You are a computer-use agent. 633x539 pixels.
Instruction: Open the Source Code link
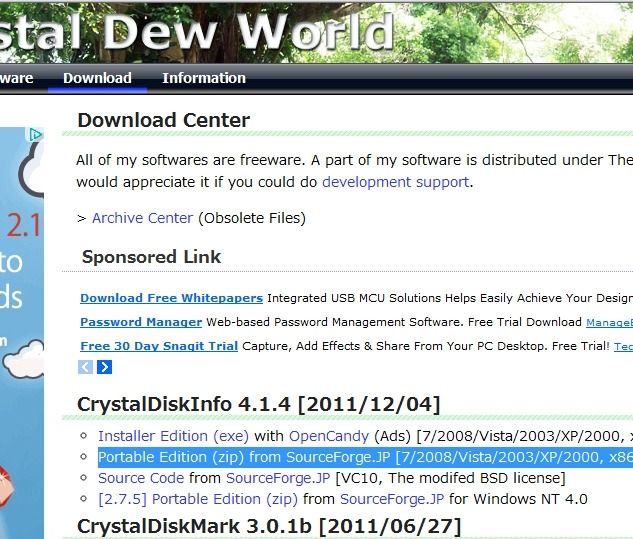click(x=141, y=478)
